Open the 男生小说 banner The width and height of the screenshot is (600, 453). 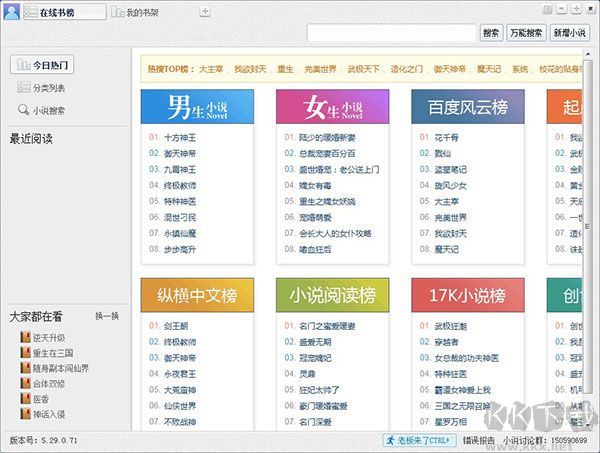pos(197,107)
